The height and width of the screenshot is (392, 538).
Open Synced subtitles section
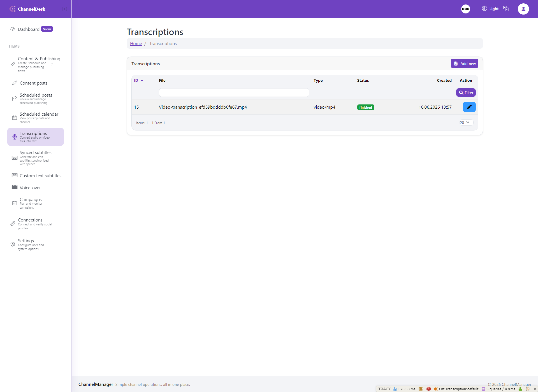point(36,158)
